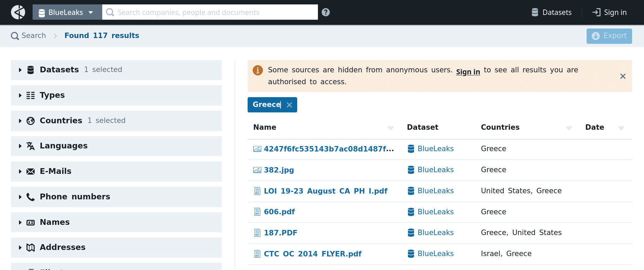Click the map icon beside Addresses facet

(x=31, y=248)
